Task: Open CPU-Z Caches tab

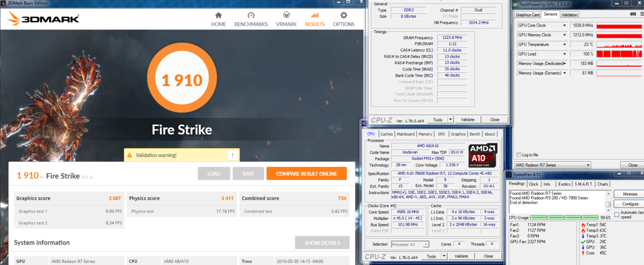Action: (386, 134)
